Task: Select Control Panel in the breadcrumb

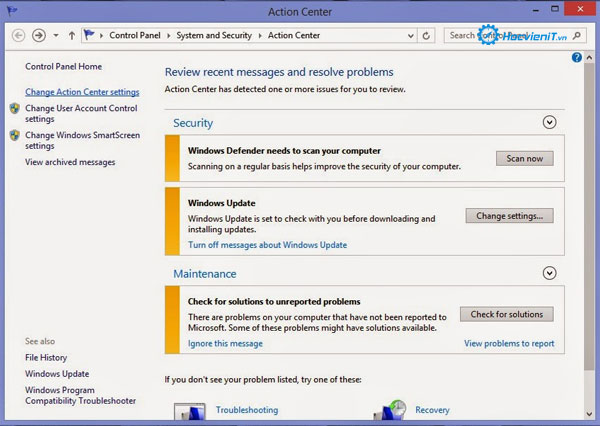Action: 135,35
